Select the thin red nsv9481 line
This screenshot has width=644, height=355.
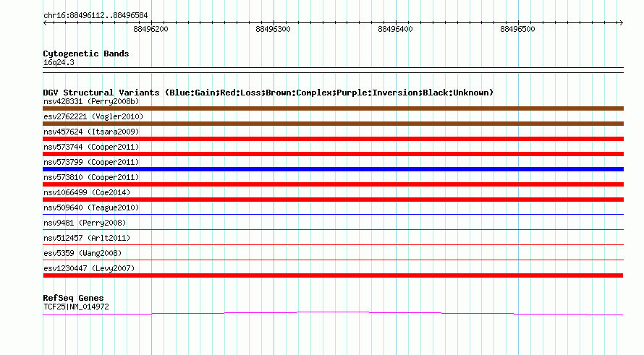click(x=333, y=229)
